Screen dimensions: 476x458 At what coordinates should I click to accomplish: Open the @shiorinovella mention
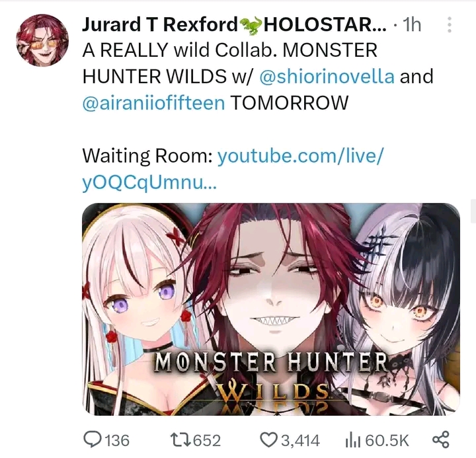(x=327, y=77)
